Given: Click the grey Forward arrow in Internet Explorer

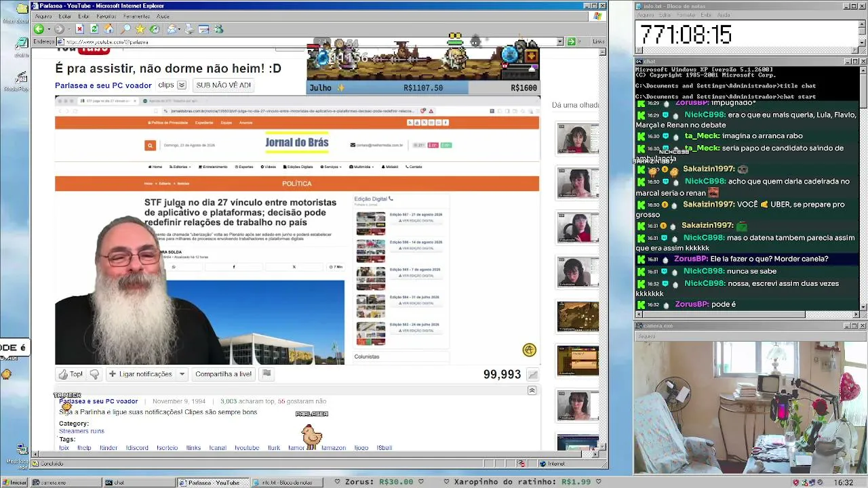Looking at the screenshot, I should [59, 29].
